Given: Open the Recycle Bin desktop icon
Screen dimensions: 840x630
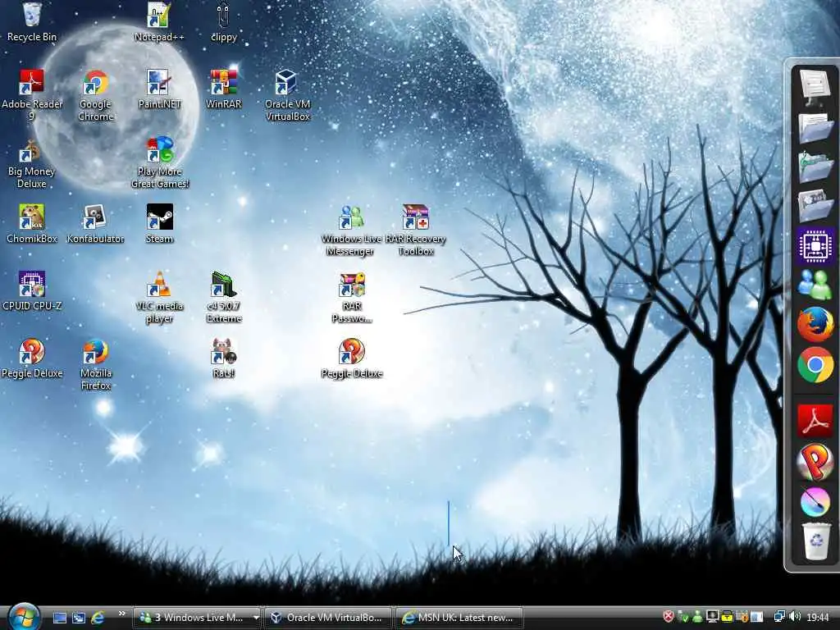Looking at the screenshot, I should 32,21.
